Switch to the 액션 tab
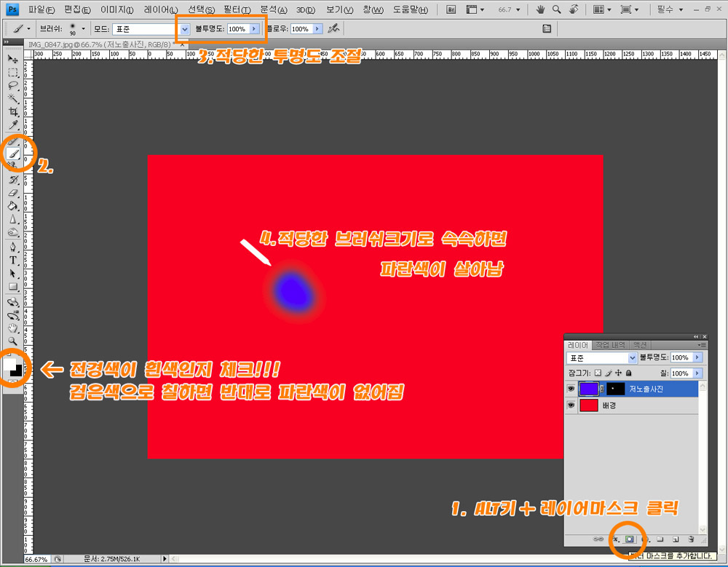Viewport: 728px width, 567px height. [x=640, y=345]
